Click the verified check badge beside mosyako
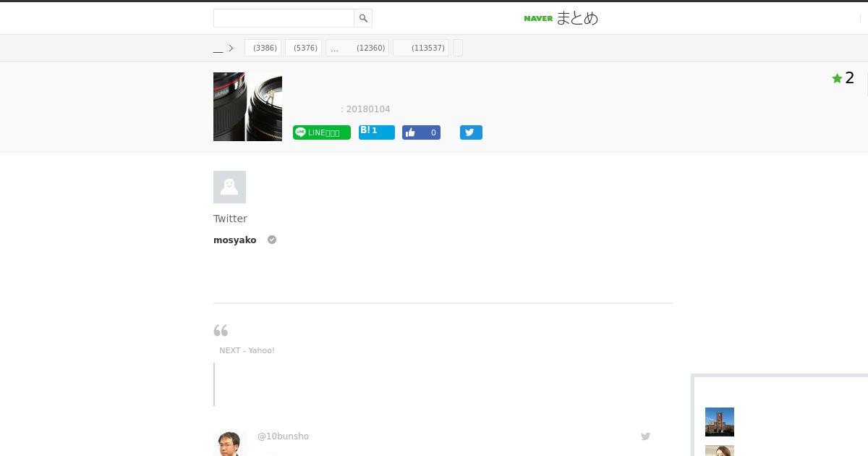 tap(272, 240)
